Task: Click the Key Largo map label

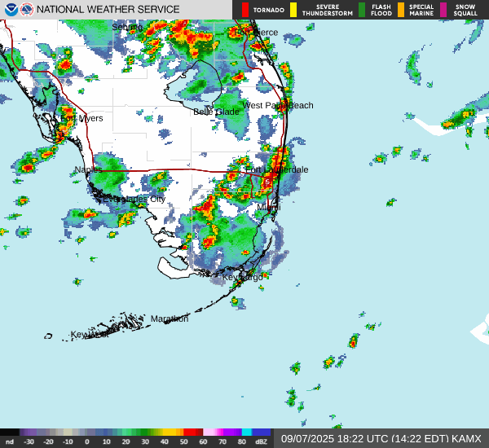Action: click(243, 277)
